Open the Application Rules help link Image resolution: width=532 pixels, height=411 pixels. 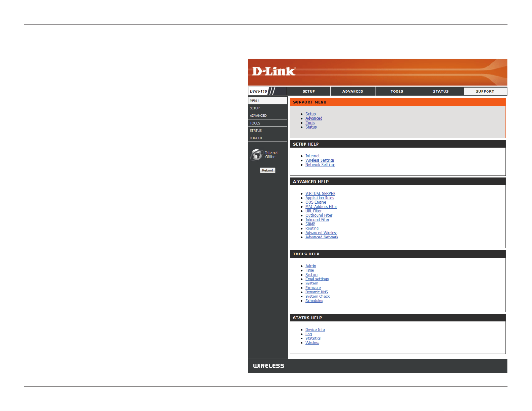[x=320, y=198]
